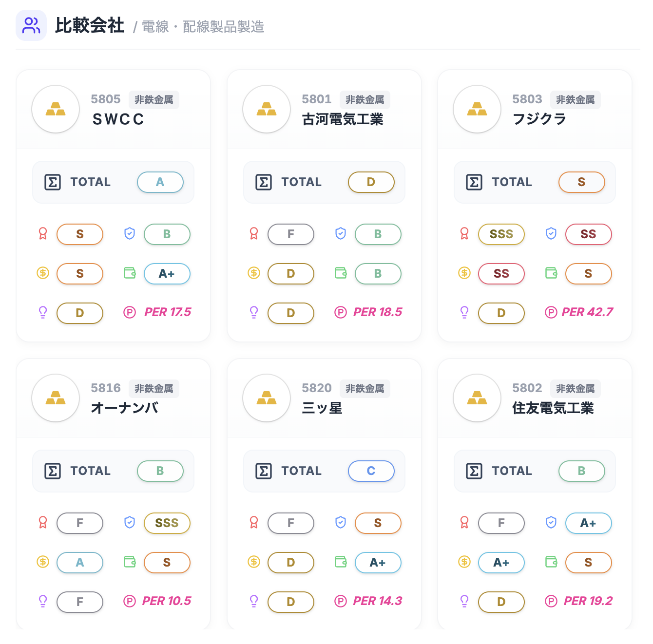The height and width of the screenshot is (644, 653).
Task: Click the 住友電気工業 gold bars logo
Action: (477, 398)
